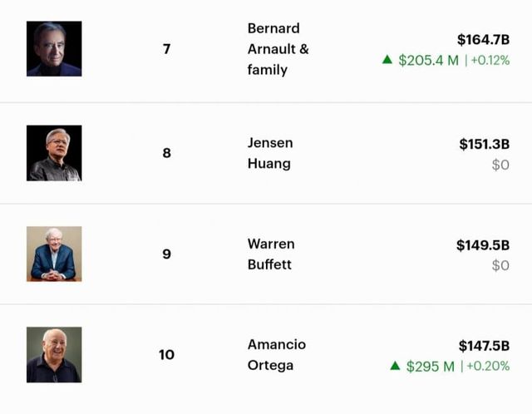Click the green up arrow beside $205.4 M
Viewport: 532px width, 414px height.
tap(387, 60)
